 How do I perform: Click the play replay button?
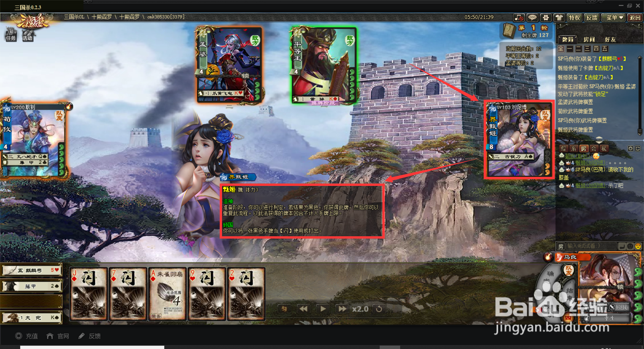[323, 309]
